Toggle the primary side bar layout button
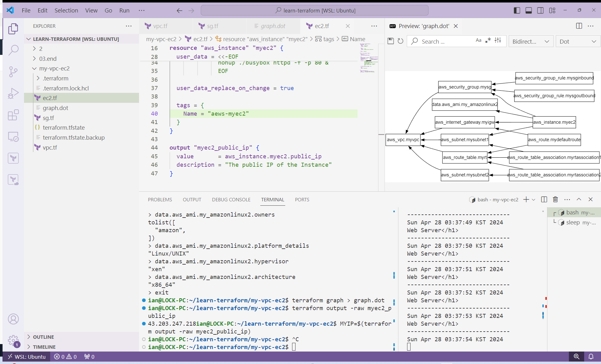 pos(517,10)
